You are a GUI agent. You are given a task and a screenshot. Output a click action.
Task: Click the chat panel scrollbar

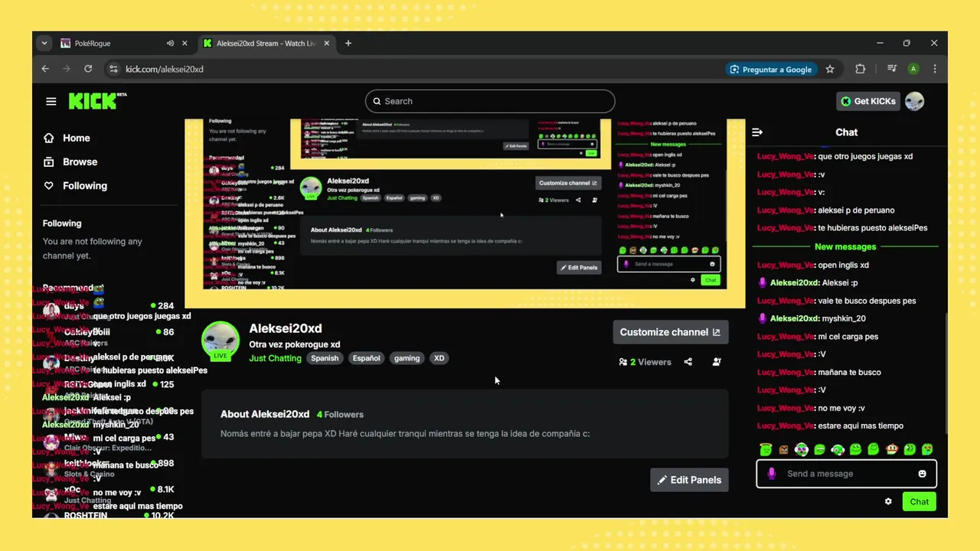[x=946, y=373]
